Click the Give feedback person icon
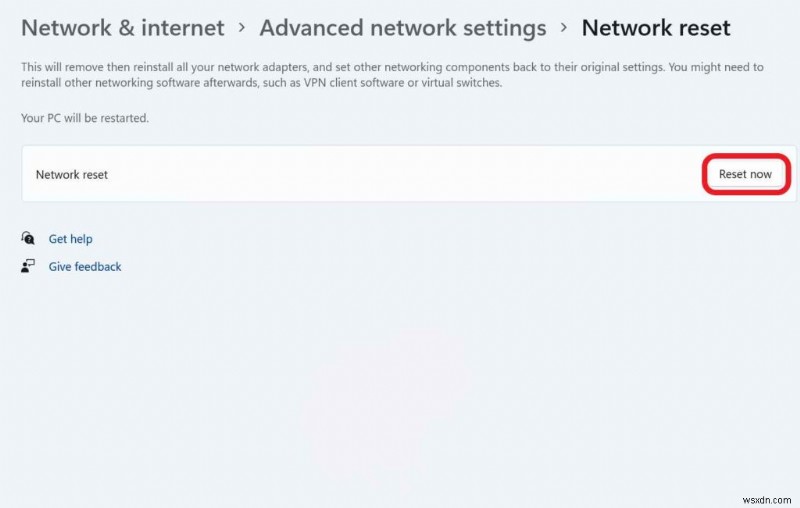 (28, 267)
